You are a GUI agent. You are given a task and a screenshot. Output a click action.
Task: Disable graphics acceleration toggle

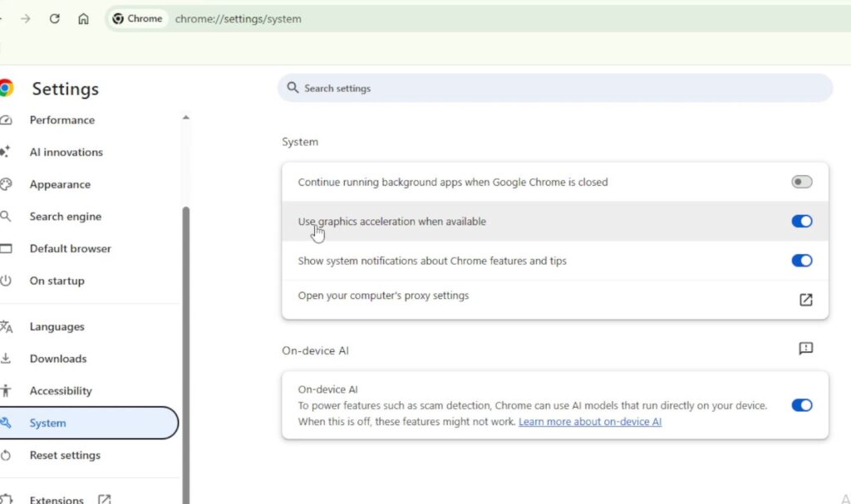click(x=802, y=222)
